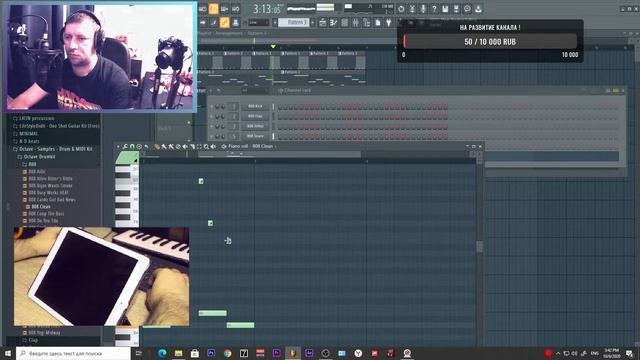Adjust the 808 Clap channel pan knob
Viewport: 640px width, 360px height.
(x=218, y=116)
